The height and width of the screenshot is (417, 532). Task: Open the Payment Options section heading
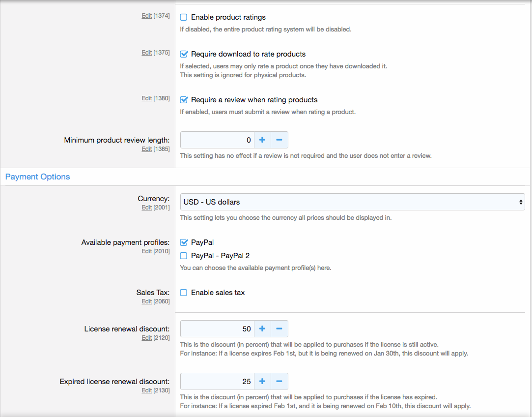(x=38, y=177)
